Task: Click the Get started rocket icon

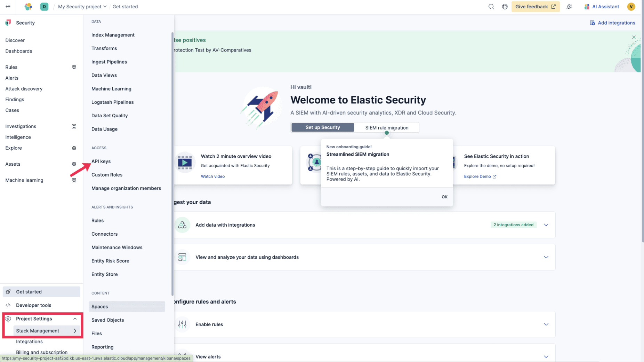Action: click(8, 292)
